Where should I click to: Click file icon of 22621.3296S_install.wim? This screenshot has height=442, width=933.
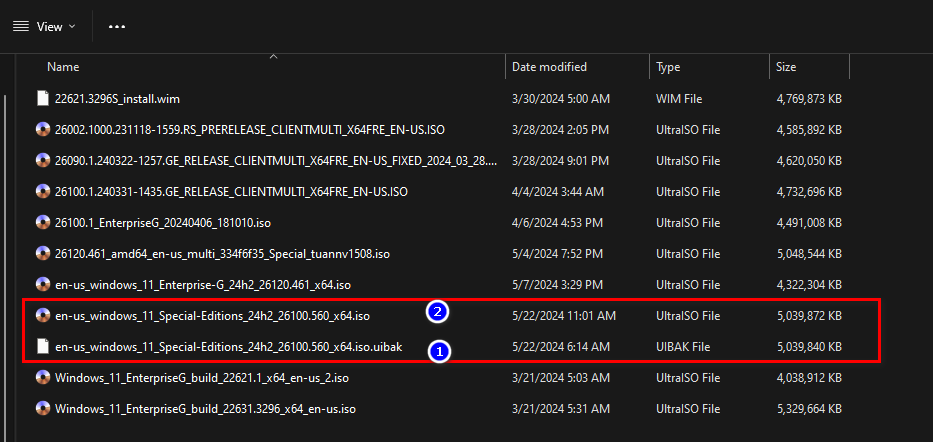click(42, 99)
